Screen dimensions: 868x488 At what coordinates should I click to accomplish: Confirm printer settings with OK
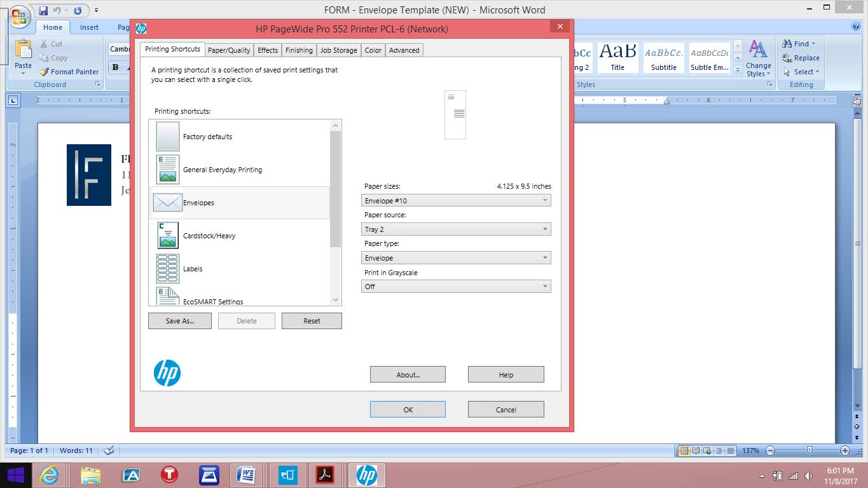[408, 410]
